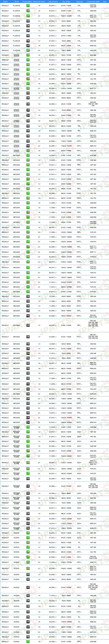This screenshot has height=644, width=109.
Task: Select diesel ON icon in Fluence K9K 834 row
Action: point(28,26)
